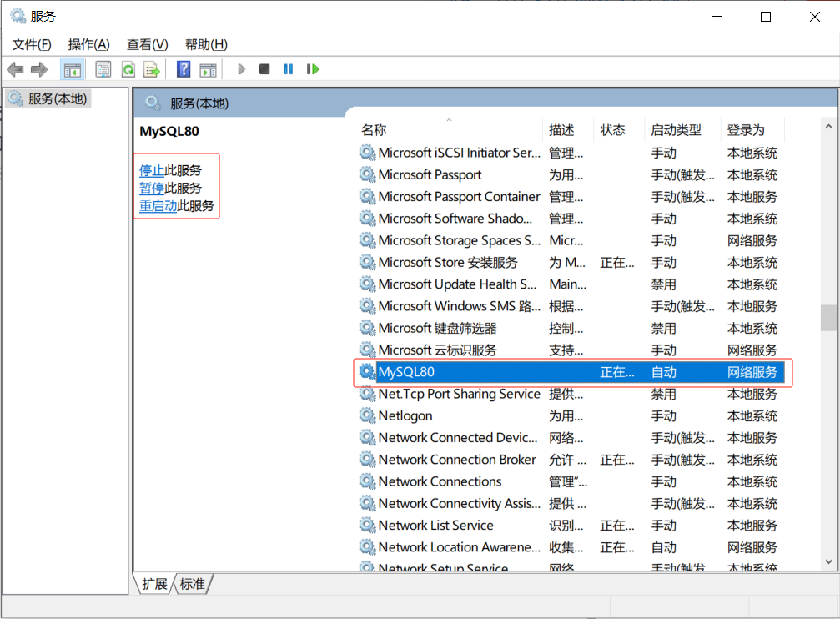Sort by the 名称 column header
The width and height of the screenshot is (840, 619).
pos(450,129)
